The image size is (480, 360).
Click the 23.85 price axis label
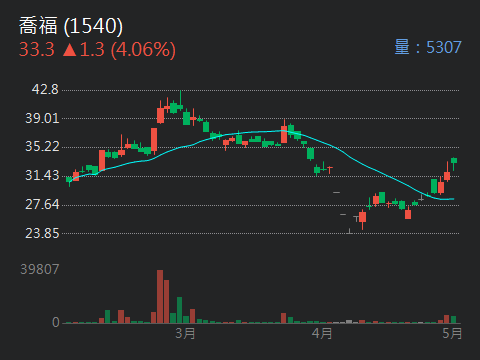tap(42, 233)
